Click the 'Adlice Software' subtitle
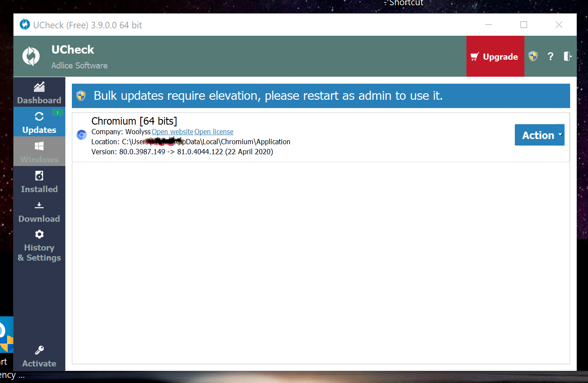 click(79, 65)
